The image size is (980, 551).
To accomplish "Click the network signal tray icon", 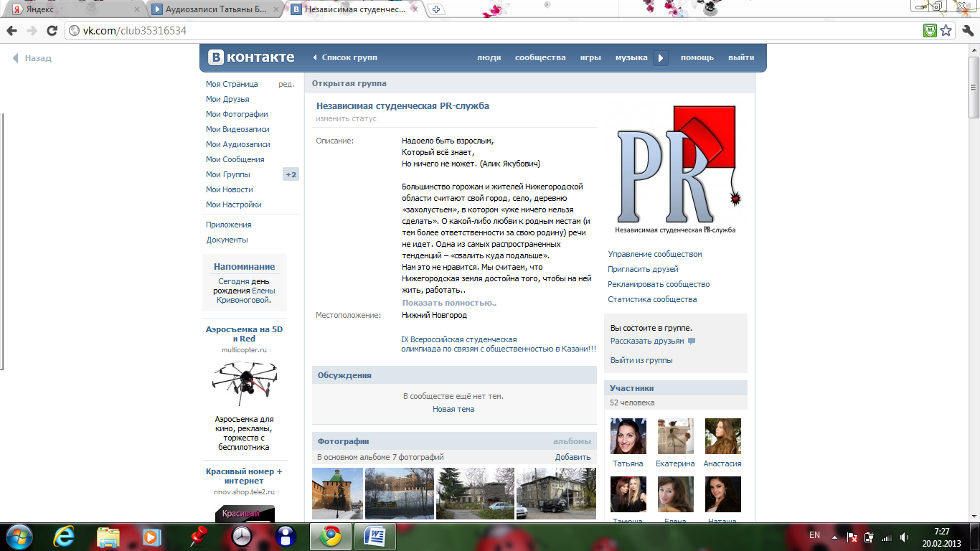I will (887, 537).
